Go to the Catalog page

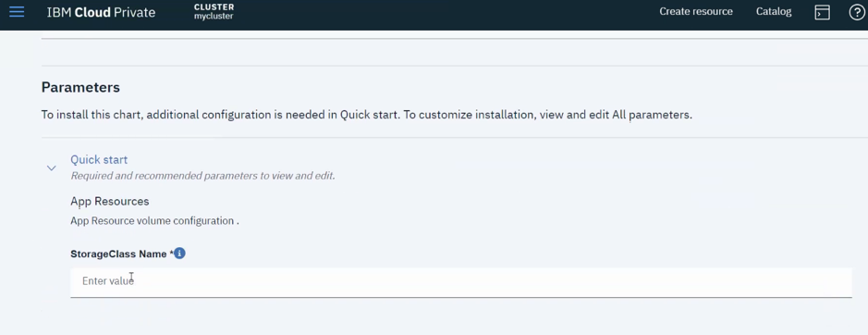[774, 12]
